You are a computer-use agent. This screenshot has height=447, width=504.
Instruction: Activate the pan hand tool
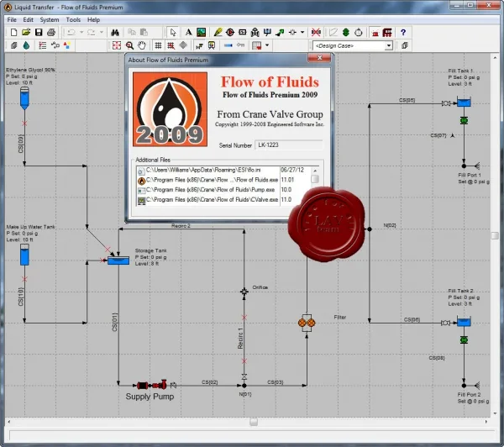tap(142, 45)
